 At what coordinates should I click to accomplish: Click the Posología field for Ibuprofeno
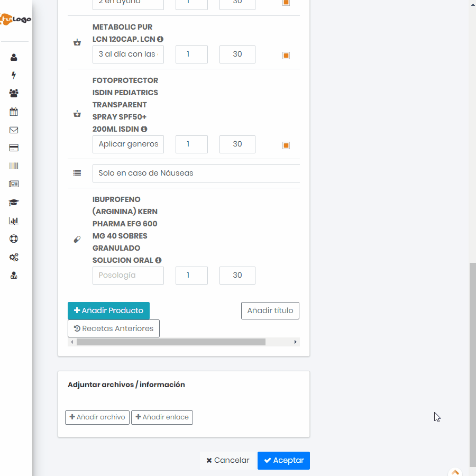(128, 276)
